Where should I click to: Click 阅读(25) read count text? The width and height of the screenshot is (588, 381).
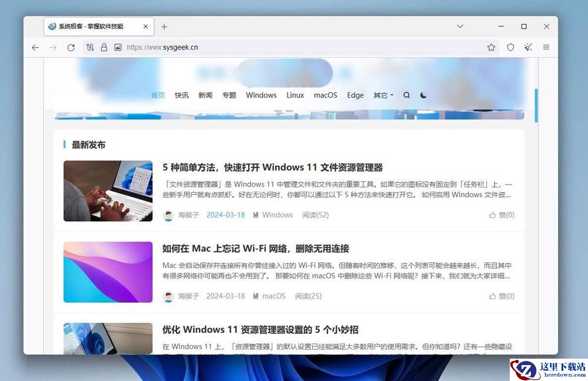308,296
